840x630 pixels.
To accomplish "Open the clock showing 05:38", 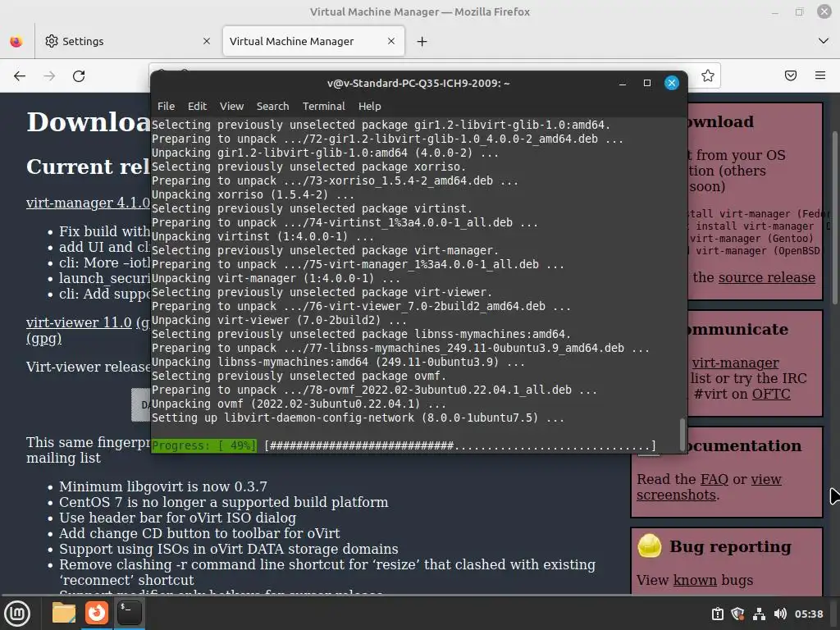I will coord(808,614).
